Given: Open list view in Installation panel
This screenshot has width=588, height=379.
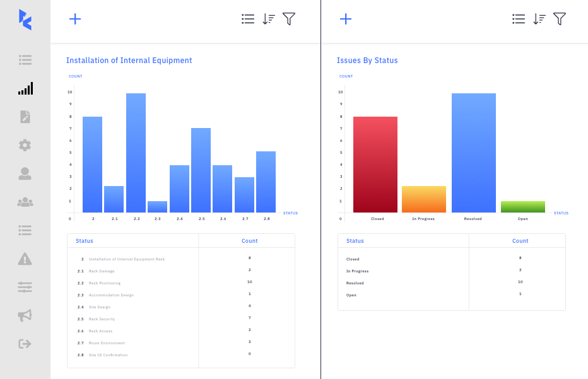Looking at the screenshot, I should (x=248, y=19).
